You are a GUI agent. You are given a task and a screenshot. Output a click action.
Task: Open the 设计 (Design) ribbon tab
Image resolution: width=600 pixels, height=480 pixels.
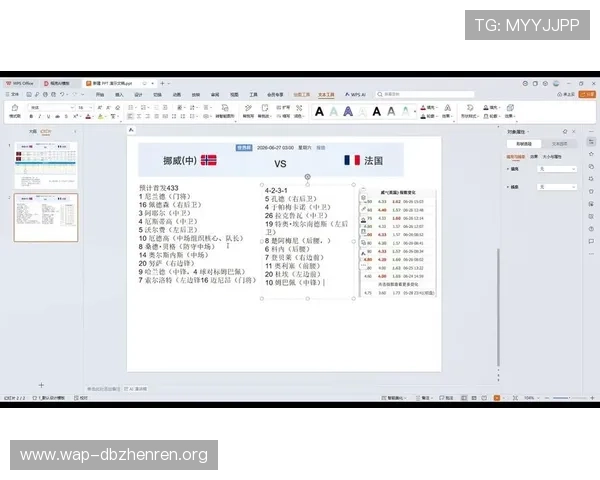(139, 95)
